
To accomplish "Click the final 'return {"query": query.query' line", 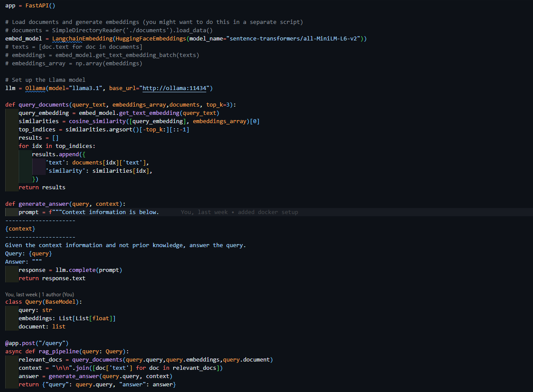I will (x=97, y=385).
